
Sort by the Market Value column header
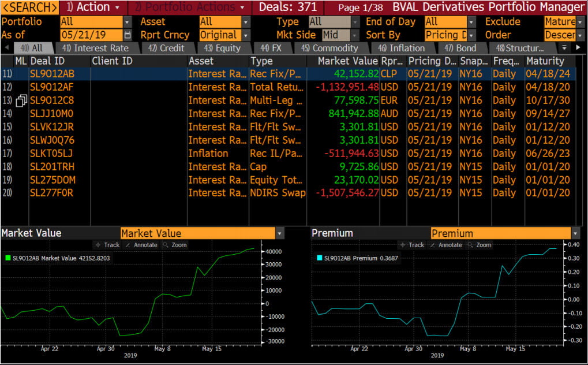(347, 61)
